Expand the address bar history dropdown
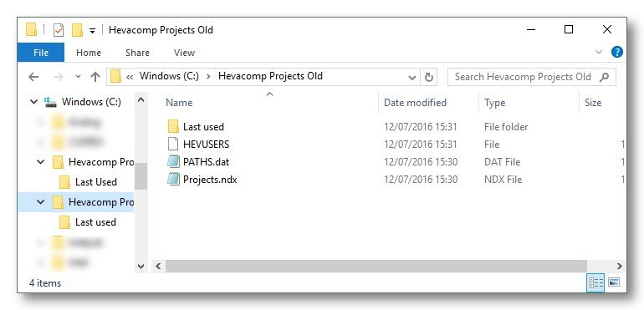Screen dimensions: 644x310 (412, 78)
